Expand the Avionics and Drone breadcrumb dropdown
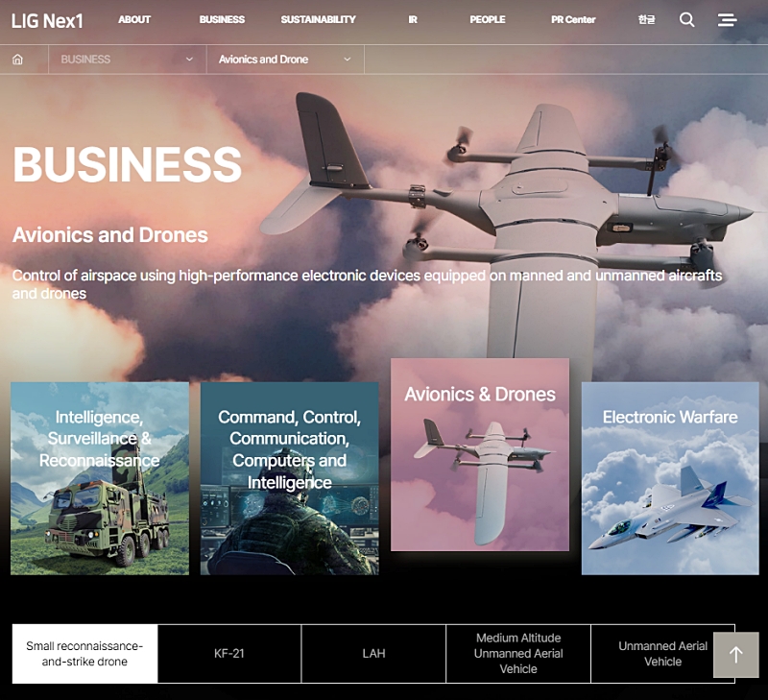This screenshot has height=700, width=768. pos(285,60)
